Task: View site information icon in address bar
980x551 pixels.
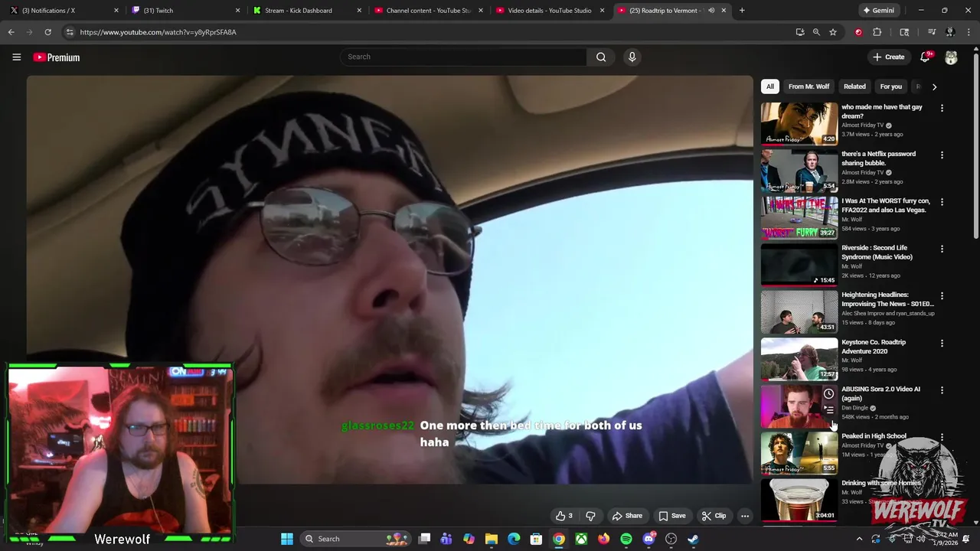Action: pyautogui.click(x=70, y=32)
